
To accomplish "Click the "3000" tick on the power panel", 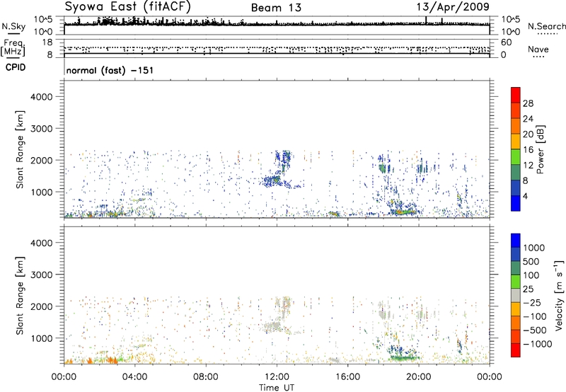I will click(41, 129).
